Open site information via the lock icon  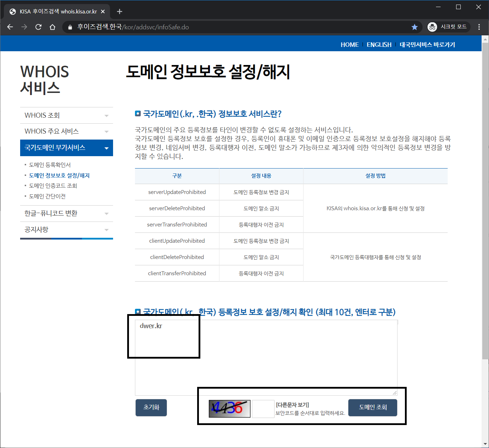click(x=70, y=27)
